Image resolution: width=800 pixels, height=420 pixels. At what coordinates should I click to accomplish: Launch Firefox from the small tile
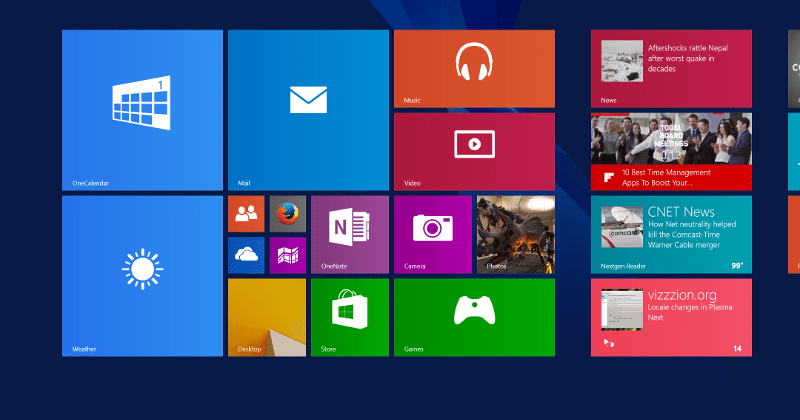click(288, 213)
